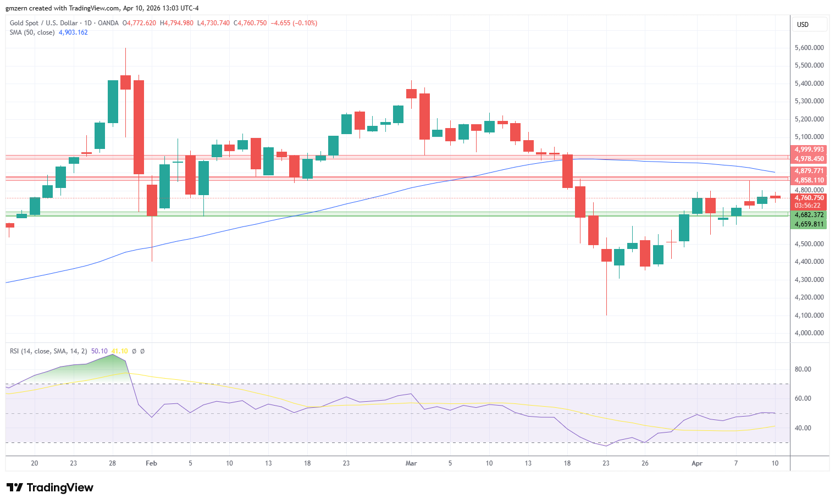Open the USD currency selector
Screen dimensions: 835x504
809,24
